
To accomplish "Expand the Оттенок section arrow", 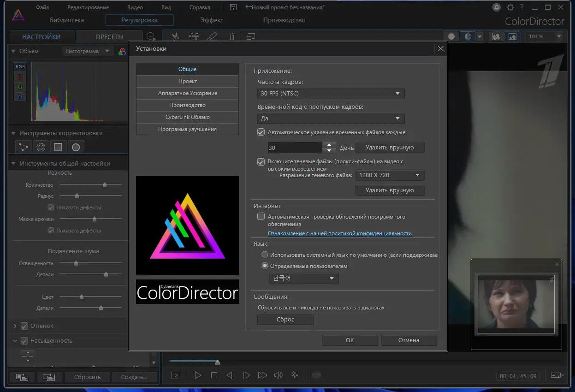I will pos(15,326).
